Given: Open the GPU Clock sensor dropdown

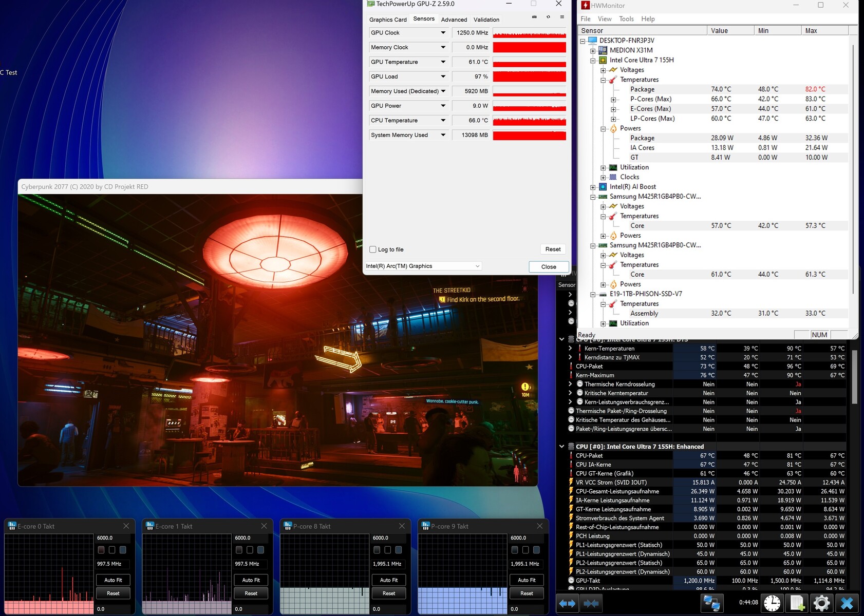Looking at the screenshot, I should coord(443,33).
